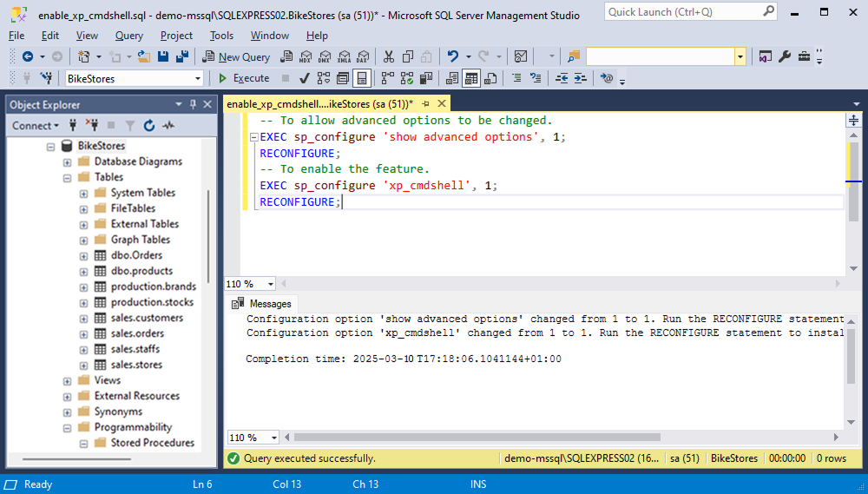This screenshot has width=868, height=494.
Task: Close the enable_xp_cmdshell query tab
Action: [x=442, y=103]
